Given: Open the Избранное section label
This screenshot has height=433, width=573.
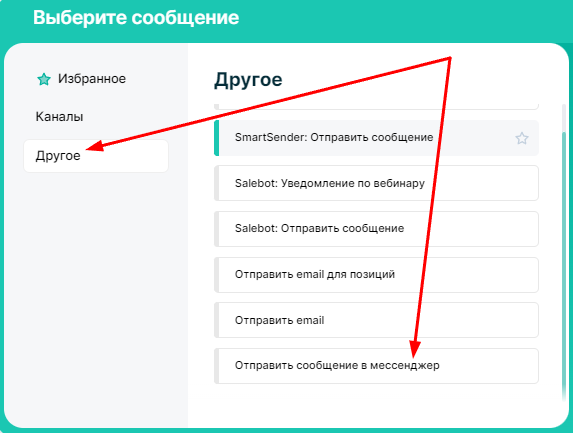Looking at the screenshot, I should [x=92, y=79].
